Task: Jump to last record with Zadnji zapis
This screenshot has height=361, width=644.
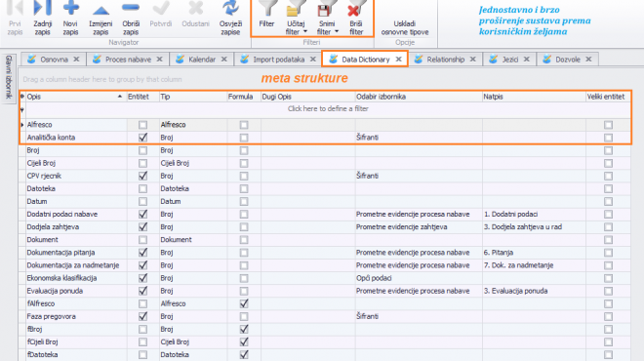Action: tap(43, 18)
